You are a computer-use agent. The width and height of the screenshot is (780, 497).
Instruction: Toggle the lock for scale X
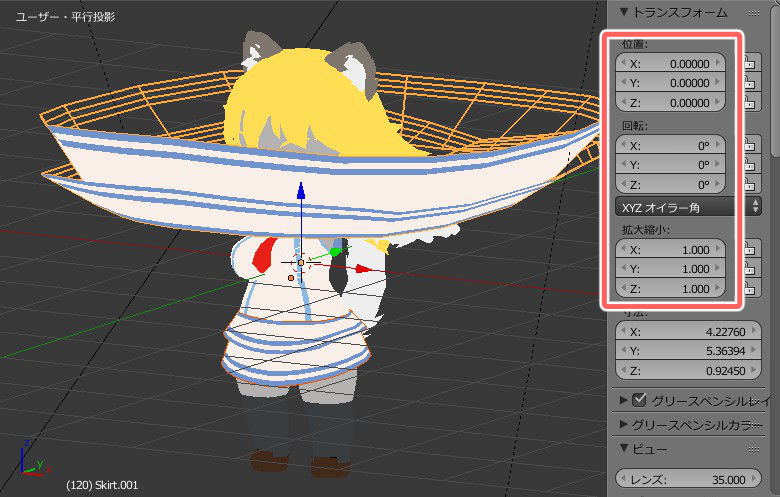tap(749, 250)
